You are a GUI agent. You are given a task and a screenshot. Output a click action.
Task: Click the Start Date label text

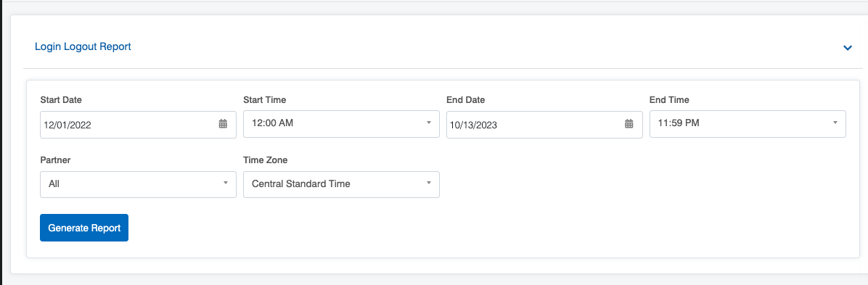click(x=61, y=99)
